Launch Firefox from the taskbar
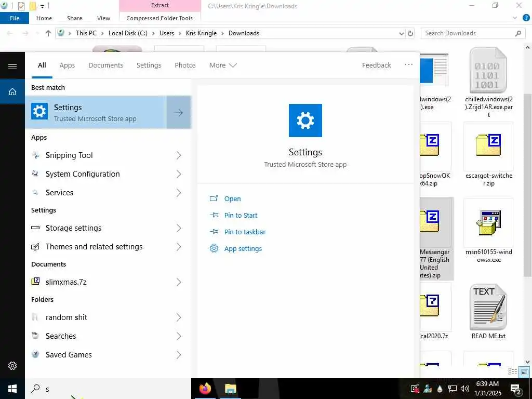The width and height of the screenshot is (532, 399). click(x=205, y=389)
